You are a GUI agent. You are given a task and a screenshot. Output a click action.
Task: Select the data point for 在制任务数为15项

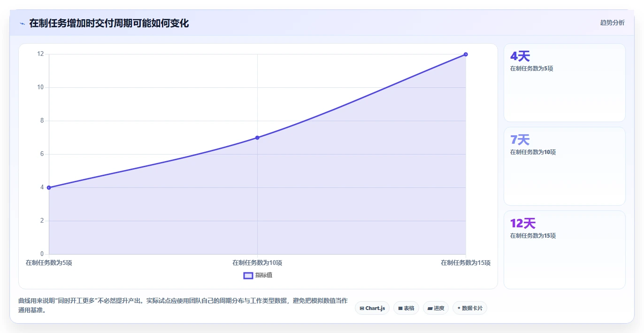[466, 54]
